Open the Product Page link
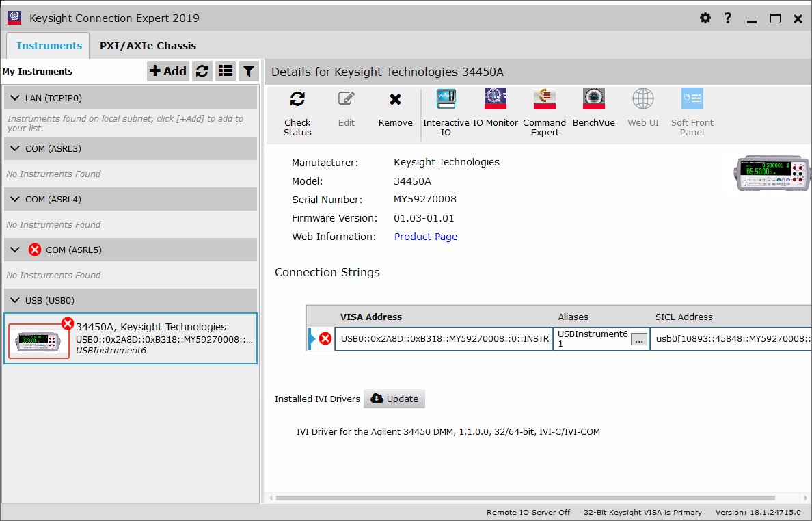 tap(426, 237)
